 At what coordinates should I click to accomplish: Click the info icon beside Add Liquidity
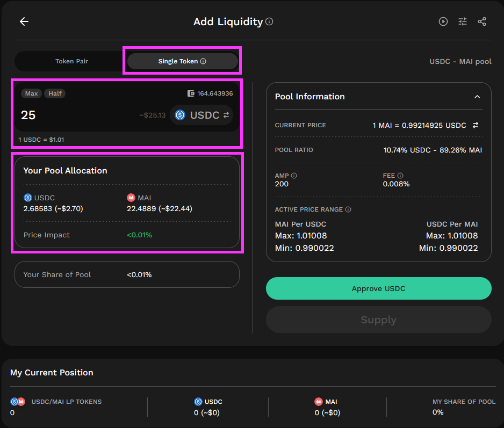[x=269, y=22]
